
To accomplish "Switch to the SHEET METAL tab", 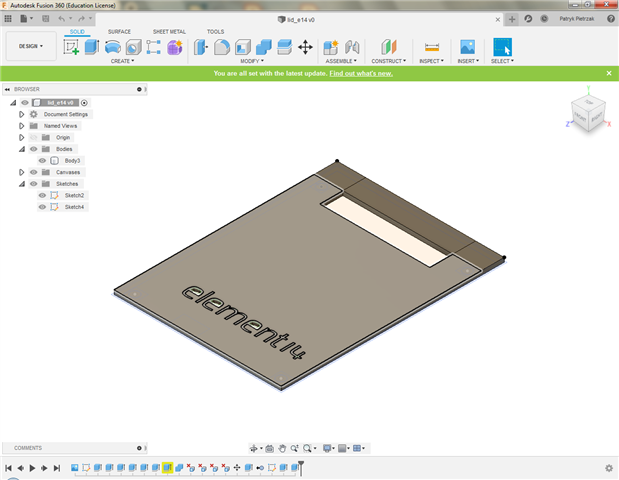I will (168, 31).
